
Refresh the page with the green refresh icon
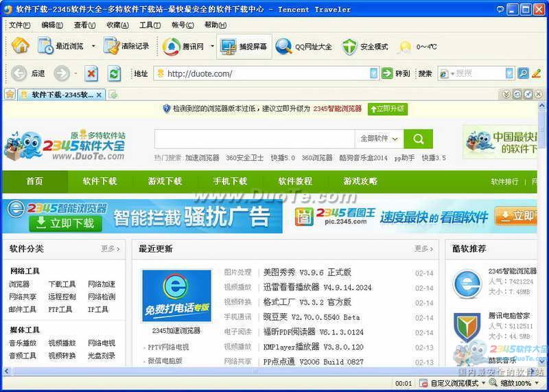coord(114,73)
